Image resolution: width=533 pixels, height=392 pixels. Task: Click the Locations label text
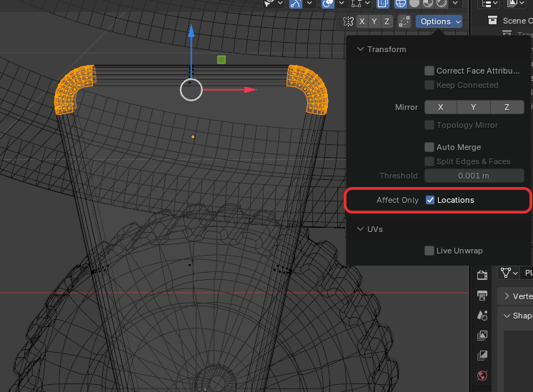pyautogui.click(x=456, y=200)
